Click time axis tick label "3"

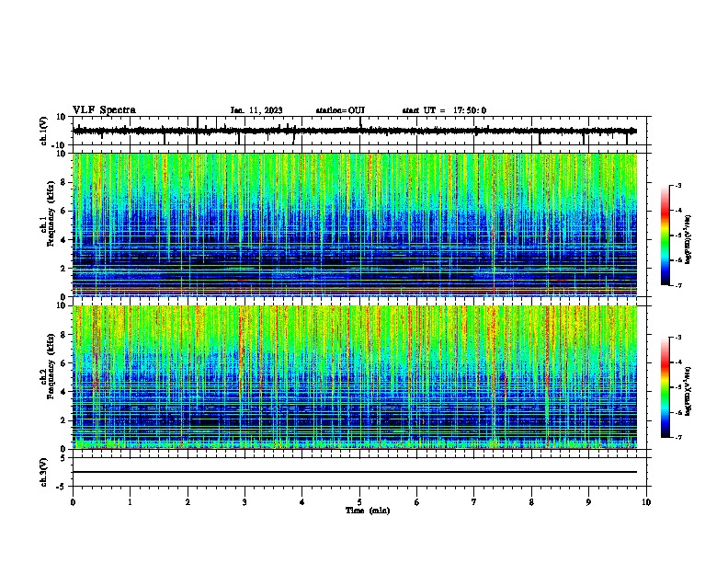click(x=245, y=502)
